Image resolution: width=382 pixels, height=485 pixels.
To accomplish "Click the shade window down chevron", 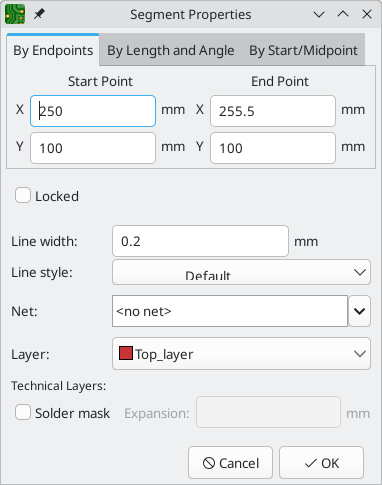I will click(319, 14).
